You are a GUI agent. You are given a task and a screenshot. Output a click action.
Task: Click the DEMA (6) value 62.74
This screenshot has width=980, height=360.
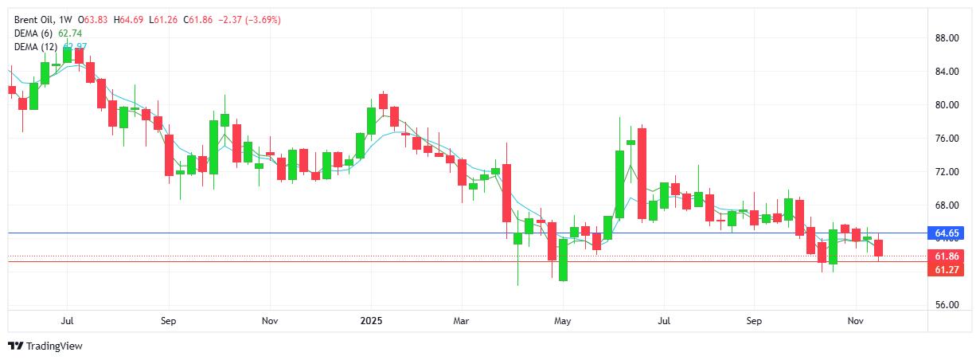(70, 33)
